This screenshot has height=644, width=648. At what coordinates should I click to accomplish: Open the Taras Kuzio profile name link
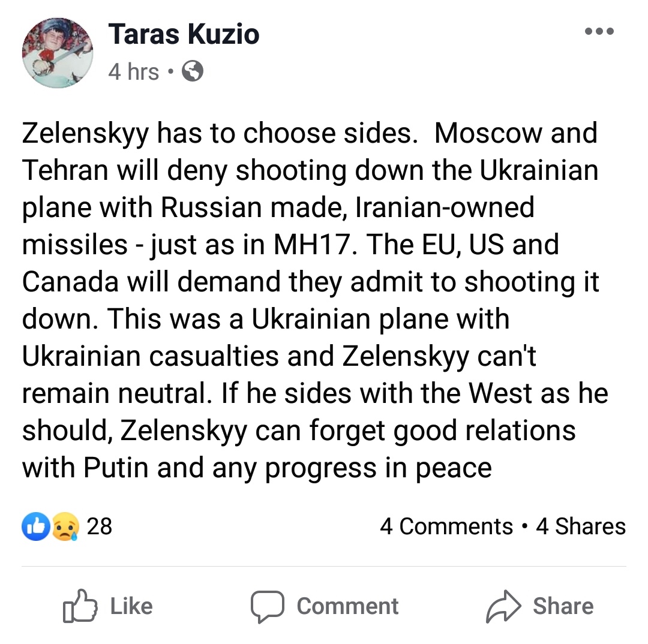coord(184,34)
